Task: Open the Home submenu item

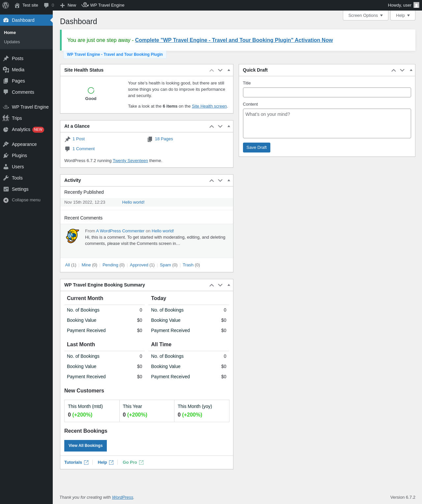Action: tap(10, 33)
